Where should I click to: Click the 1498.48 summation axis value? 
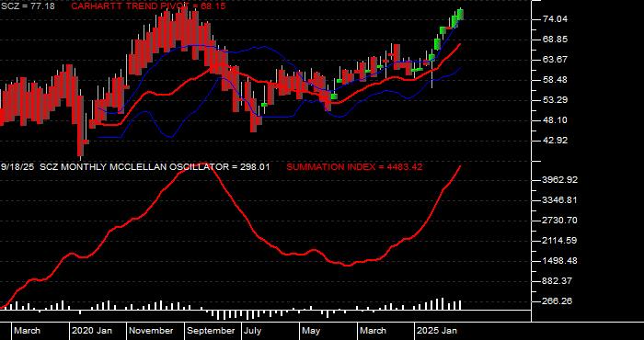559,261
